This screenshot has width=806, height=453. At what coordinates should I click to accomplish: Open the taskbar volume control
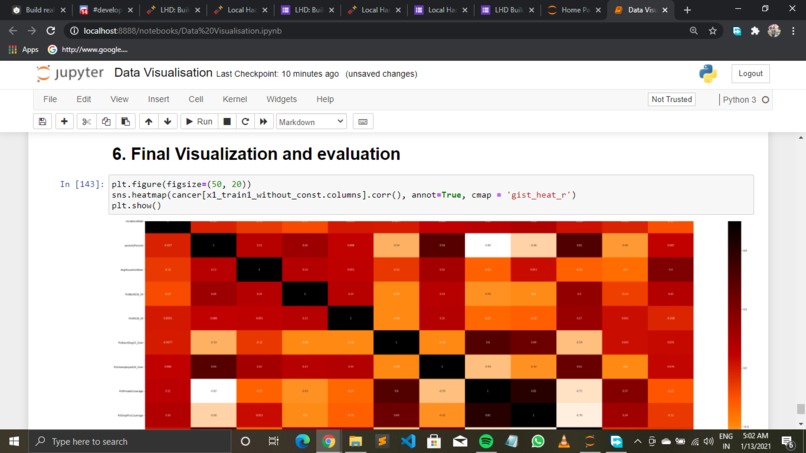tap(709, 441)
